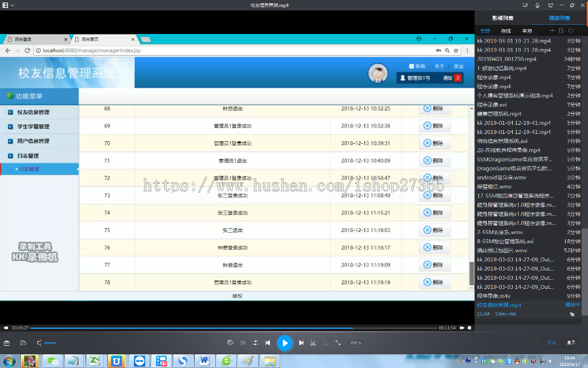Viewport: 588px width, 368px height.
Task: Add a file with the plus icon
Action: [x=551, y=30]
